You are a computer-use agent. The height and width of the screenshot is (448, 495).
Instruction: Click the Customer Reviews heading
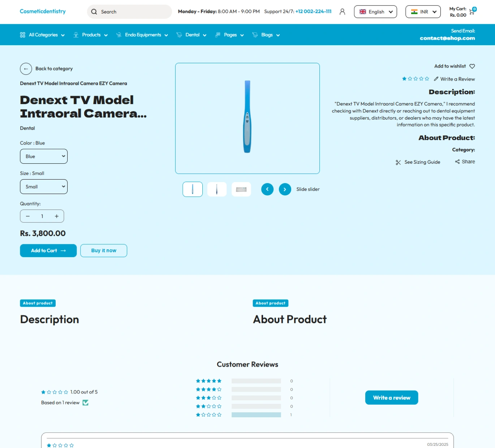(247, 364)
